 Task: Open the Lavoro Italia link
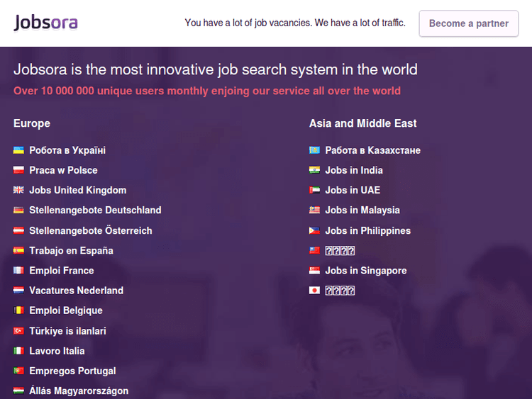tap(57, 351)
